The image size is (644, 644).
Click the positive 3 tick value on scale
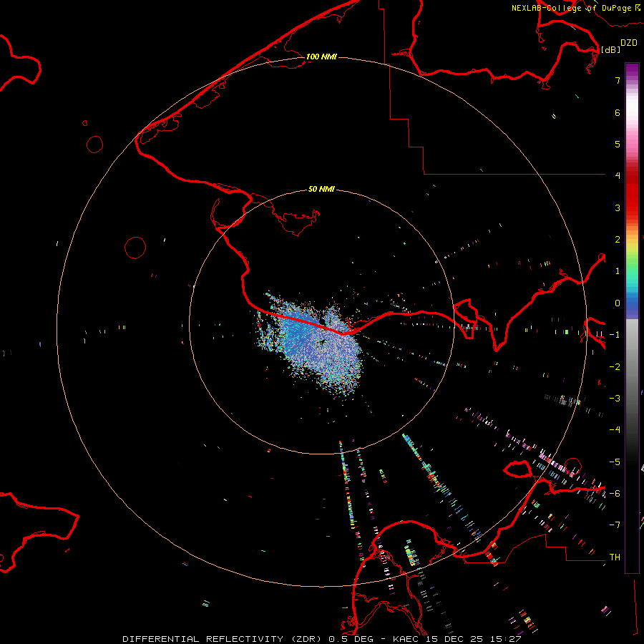coord(618,208)
